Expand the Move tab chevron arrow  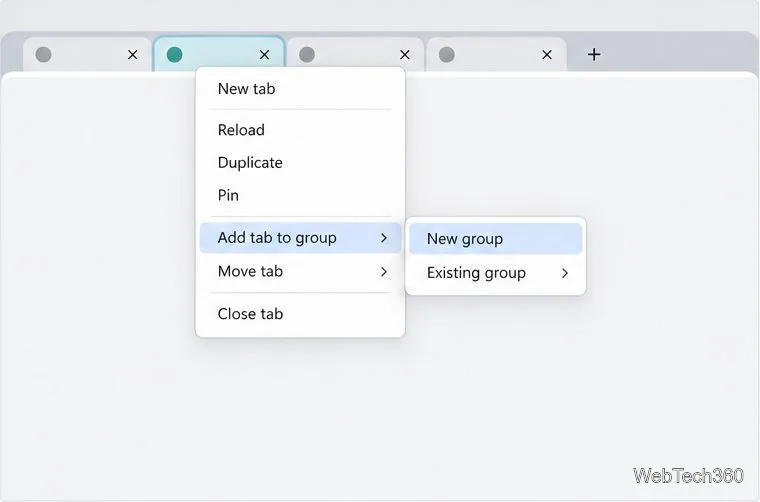pyautogui.click(x=384, y=272)
